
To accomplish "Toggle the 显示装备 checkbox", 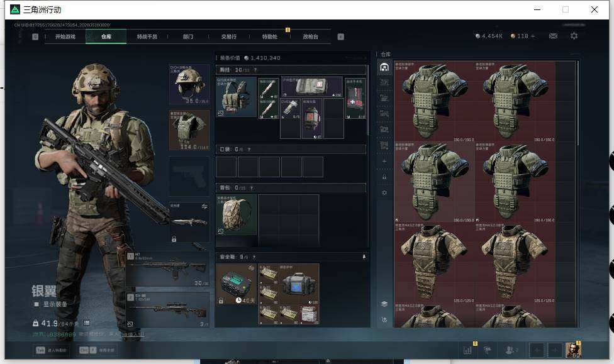I will [36, 304].
